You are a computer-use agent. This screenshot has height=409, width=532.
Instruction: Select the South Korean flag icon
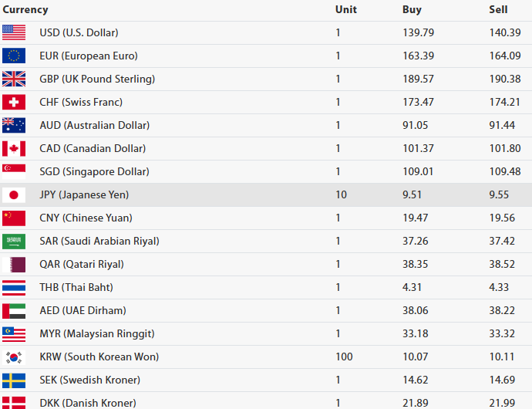pos(14,357)
